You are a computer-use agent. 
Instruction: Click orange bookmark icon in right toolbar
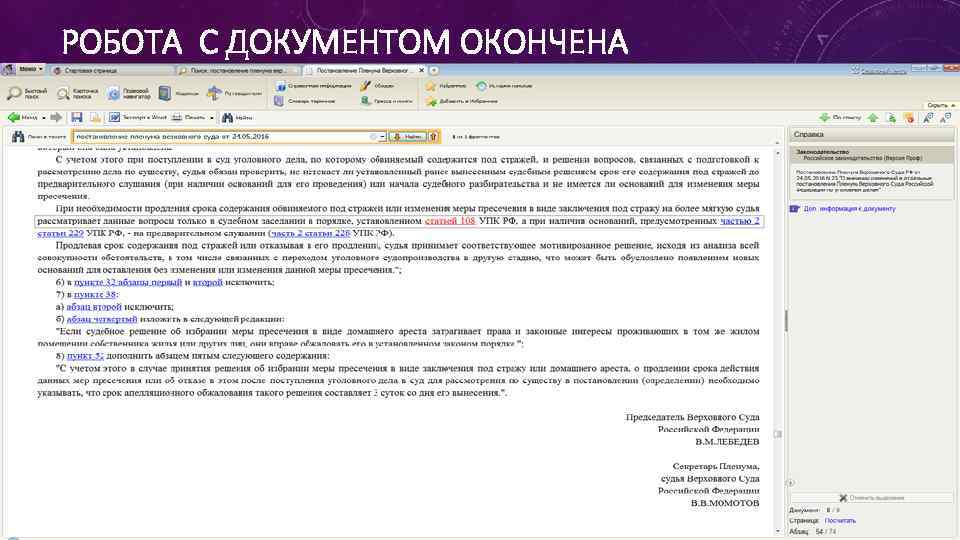pyautogui.click(x=909, y=118)
